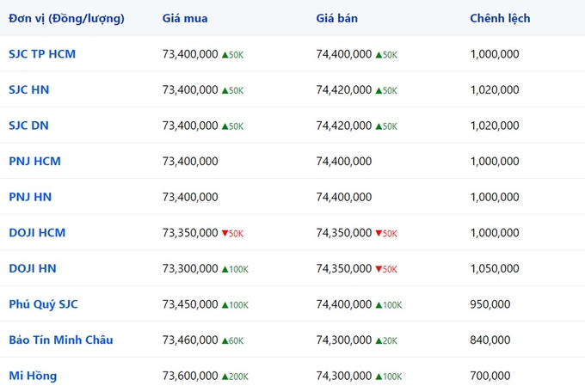Open the SJC TP HCM link
Image resolution: width=585 pixels, height=392 pixels.
click(x=42, y=54)
